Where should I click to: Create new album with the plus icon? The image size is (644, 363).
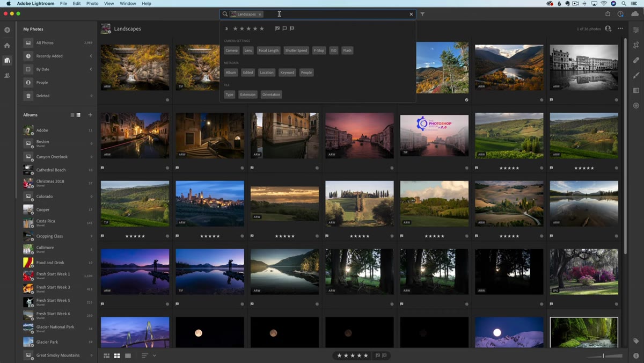coord(90,115)
